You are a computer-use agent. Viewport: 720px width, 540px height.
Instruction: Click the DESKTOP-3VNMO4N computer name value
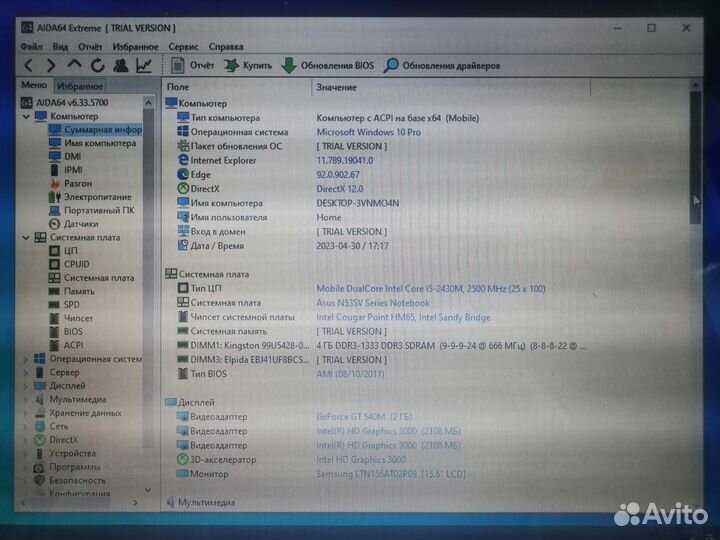[x=358, y=203]
